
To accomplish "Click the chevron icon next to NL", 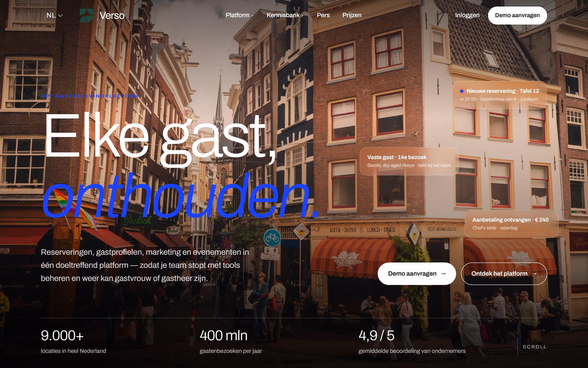I will pyautogui.click(x=60, y=15).
